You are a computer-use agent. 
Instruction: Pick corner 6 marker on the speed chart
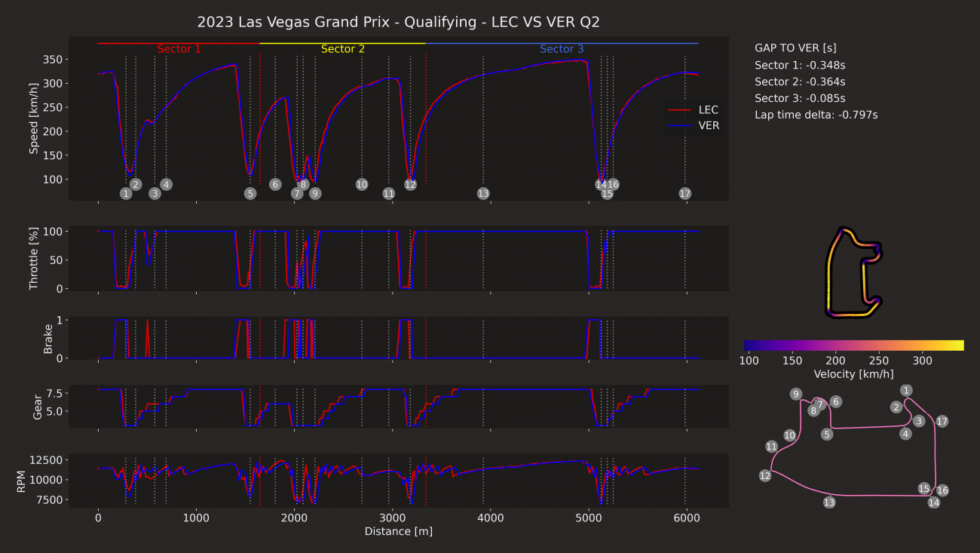(275, 184)
